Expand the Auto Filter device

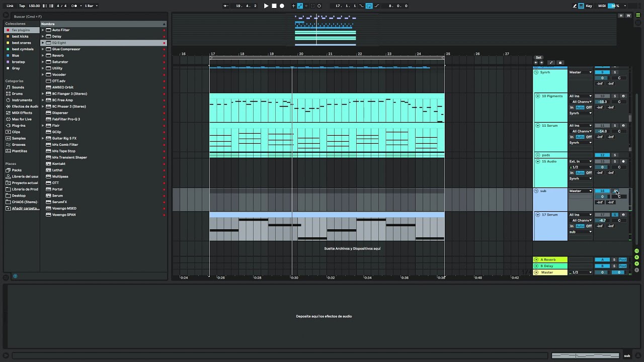[x=43, y=30]
